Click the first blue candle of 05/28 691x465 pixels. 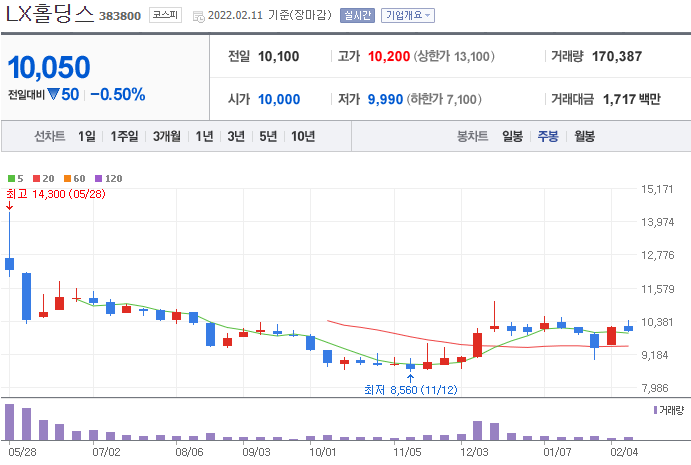10,264
